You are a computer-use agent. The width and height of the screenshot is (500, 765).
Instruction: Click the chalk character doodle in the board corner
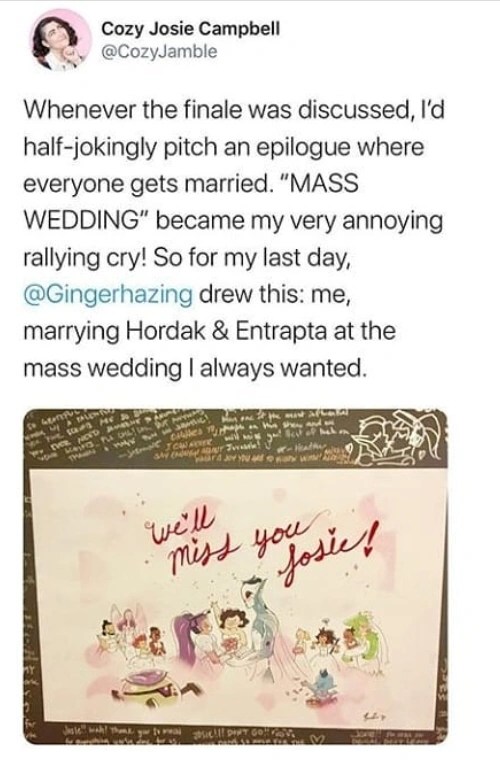click(399, 437)
